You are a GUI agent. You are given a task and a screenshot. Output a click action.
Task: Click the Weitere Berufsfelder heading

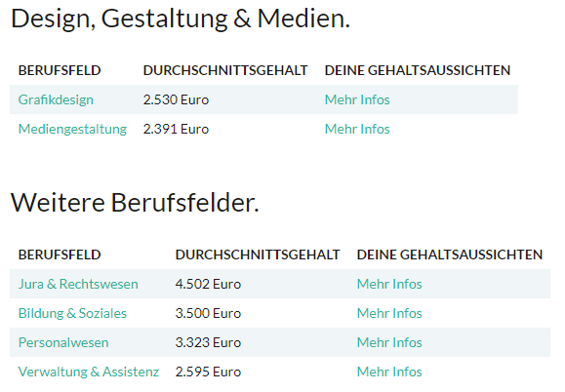[x=135, y=203]
